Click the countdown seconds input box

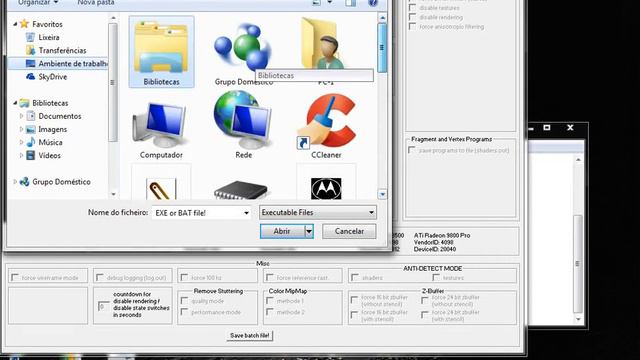coord(104,306)
